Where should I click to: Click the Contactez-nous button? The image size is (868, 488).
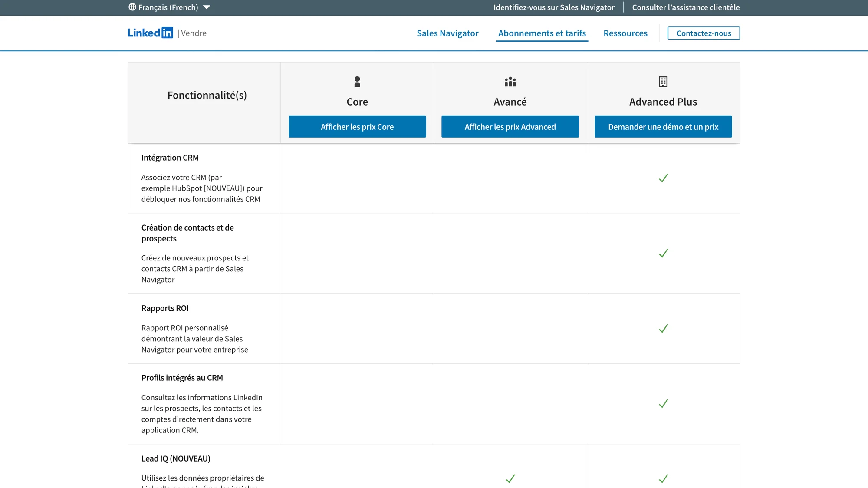pos(704,33)
